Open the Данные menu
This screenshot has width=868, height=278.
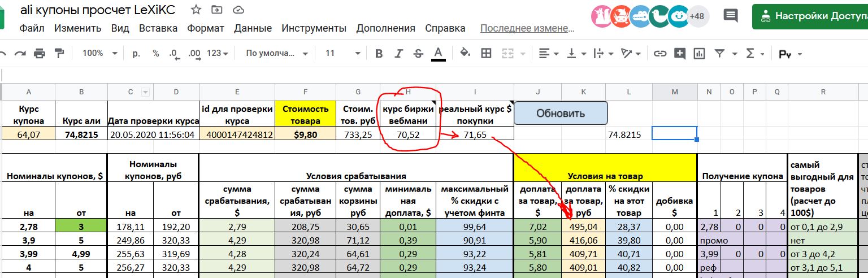point(253,28)
